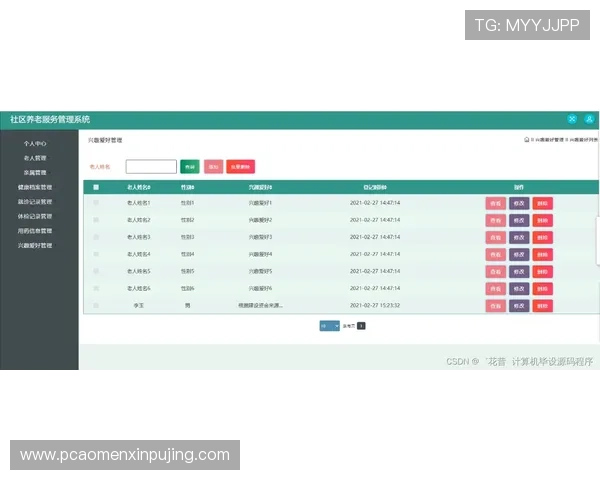
Task: Click 修改 for the 老人姓名3 row
Action: [x=518, y=237]
